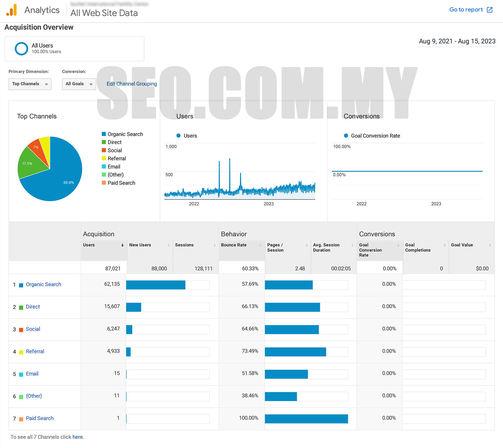Click the blue square next to Organic Search row
Viewport: 503px width, 448px height.
[21, 285]
